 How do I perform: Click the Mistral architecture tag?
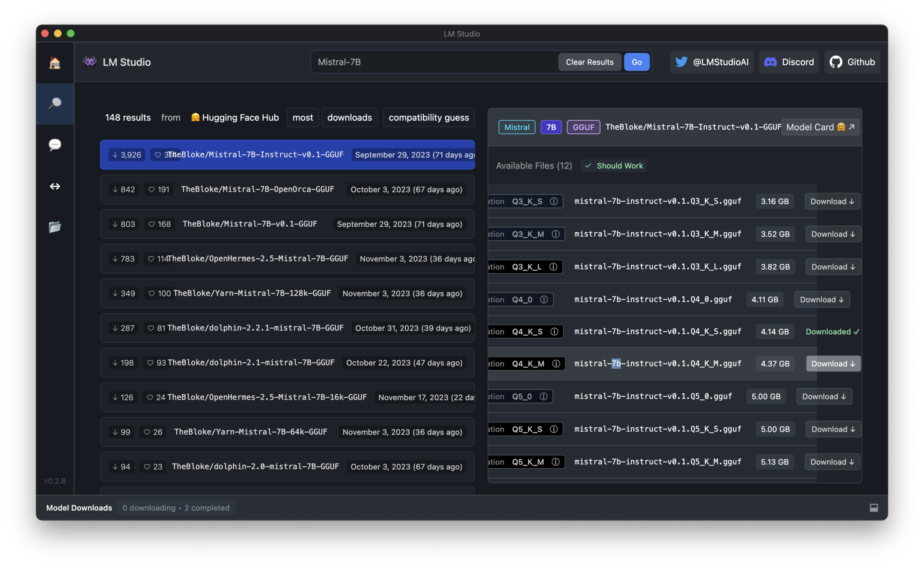(x=517, y=127)
